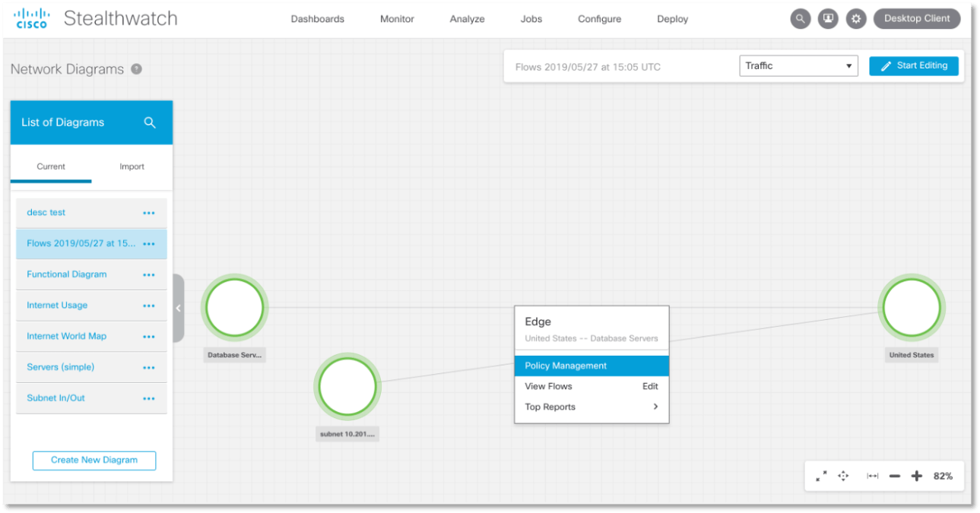Open options menu for Functional Diagram
This screenshot has width=980, height=513.
149,275
